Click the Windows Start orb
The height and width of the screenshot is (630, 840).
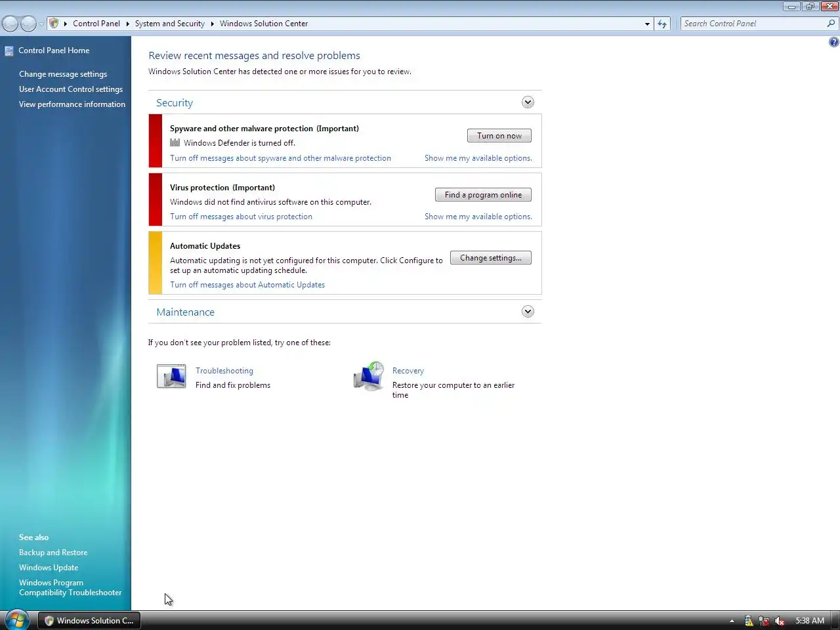click(17, 620)
